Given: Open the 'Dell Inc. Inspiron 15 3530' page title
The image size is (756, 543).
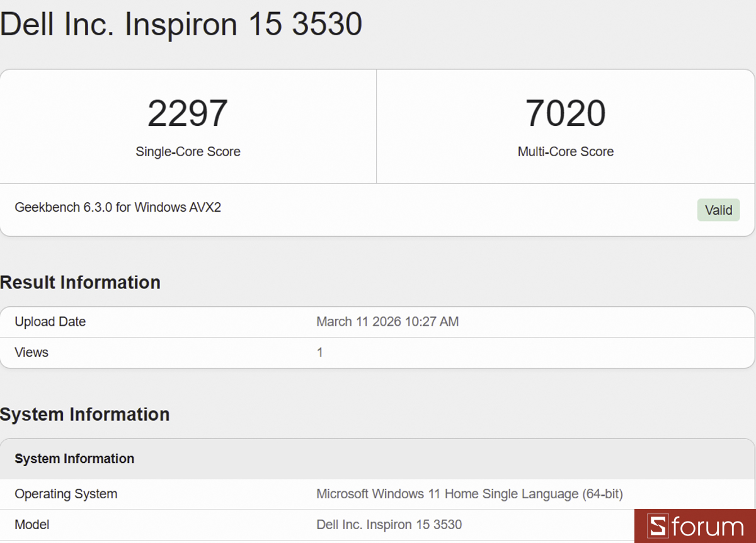Looking at the screenshot, I should (181, 25).
